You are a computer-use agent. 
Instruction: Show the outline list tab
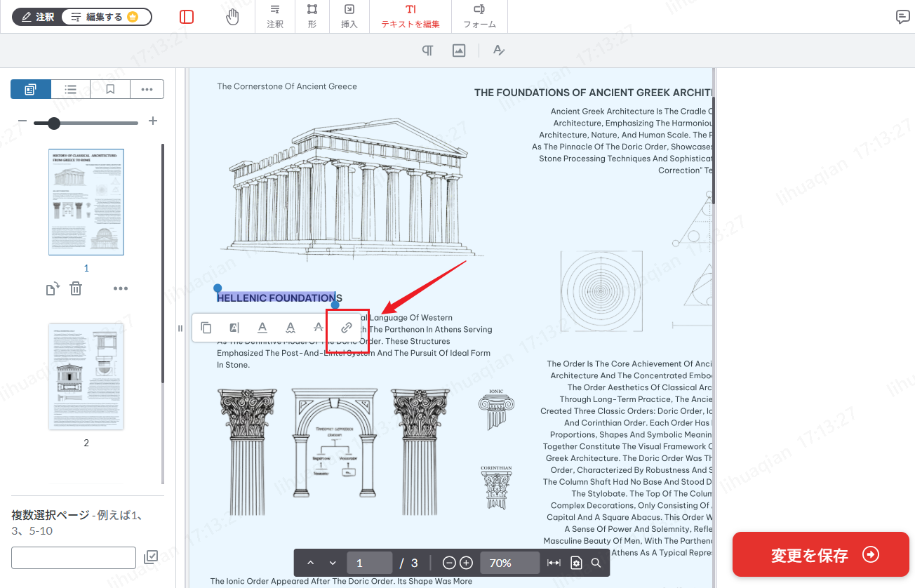click(x=71, y=89)
